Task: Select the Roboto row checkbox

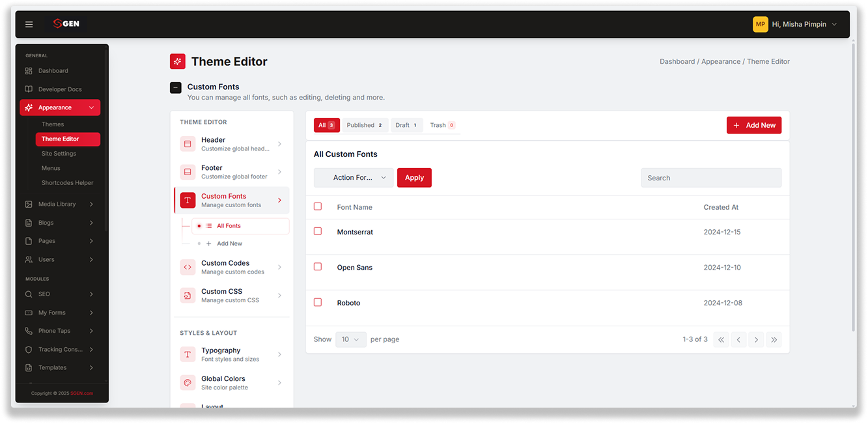Action: tap(318, 302)
